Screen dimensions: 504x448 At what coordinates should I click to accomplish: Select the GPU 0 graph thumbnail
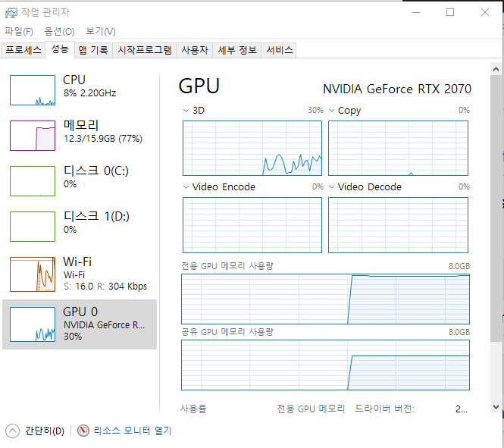pyautogui.click(x=33, y=324)
